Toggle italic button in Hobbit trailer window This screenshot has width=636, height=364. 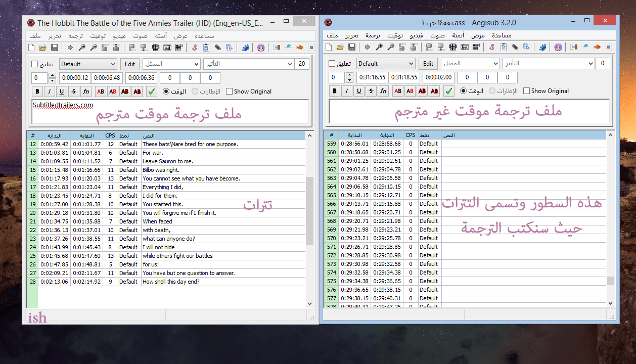pyautogui.click(x=50, y=92)
